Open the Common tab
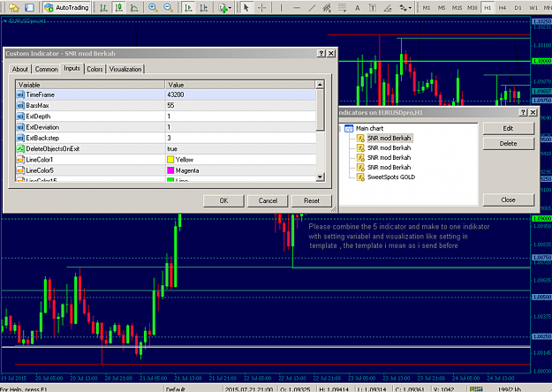Image resolution: width=552 pixels, height=392 pixels. (46, 70)
